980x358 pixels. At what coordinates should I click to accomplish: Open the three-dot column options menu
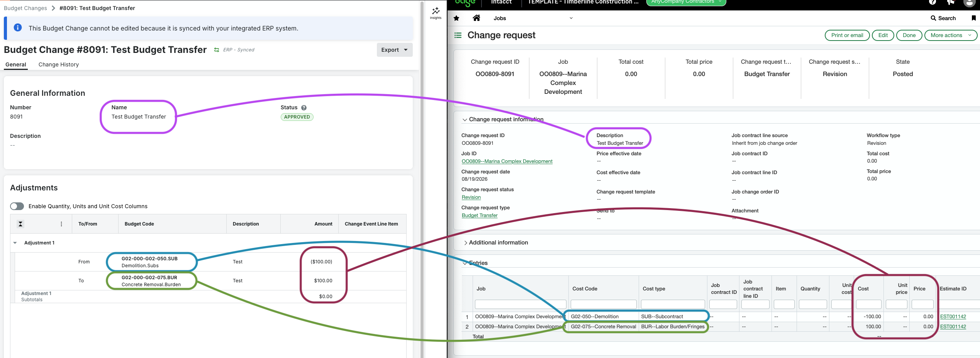pos(61,224)
